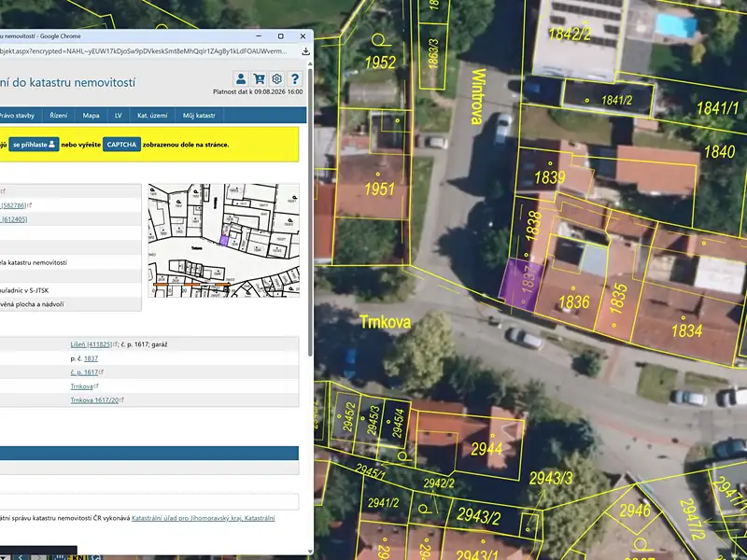Image resolution: width=747 pixels, height=560 pixels.
Task: Click the CAPTCHA button in the yellow banner
Action: [121, 145]
